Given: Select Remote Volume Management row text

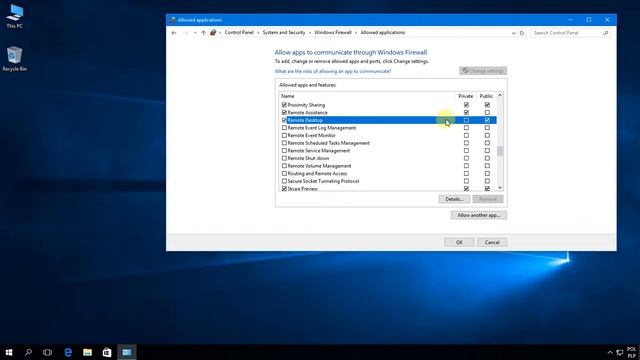Looking at the screenshot, I should click(x=319, y=166).
